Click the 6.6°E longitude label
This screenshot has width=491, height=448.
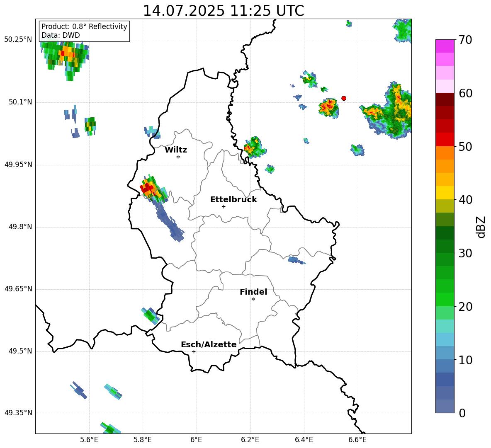[x=357, y=440]
